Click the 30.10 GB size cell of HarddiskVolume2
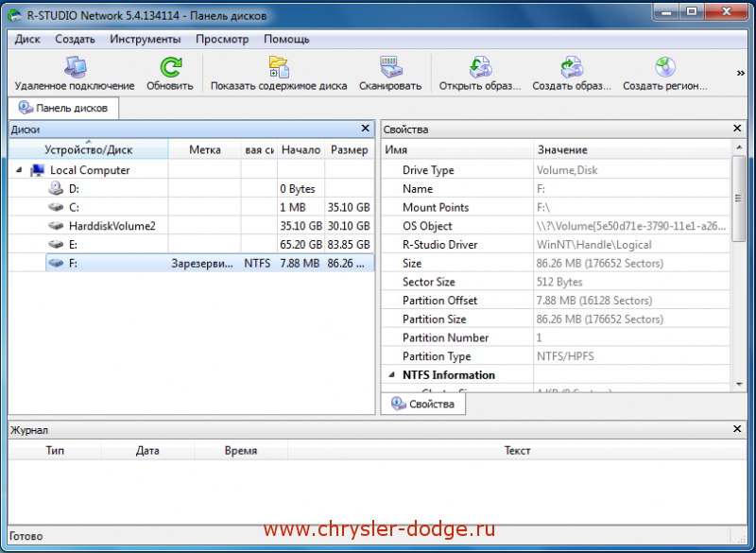The width and height of the screenshot is (756, 553). point(349,226)
